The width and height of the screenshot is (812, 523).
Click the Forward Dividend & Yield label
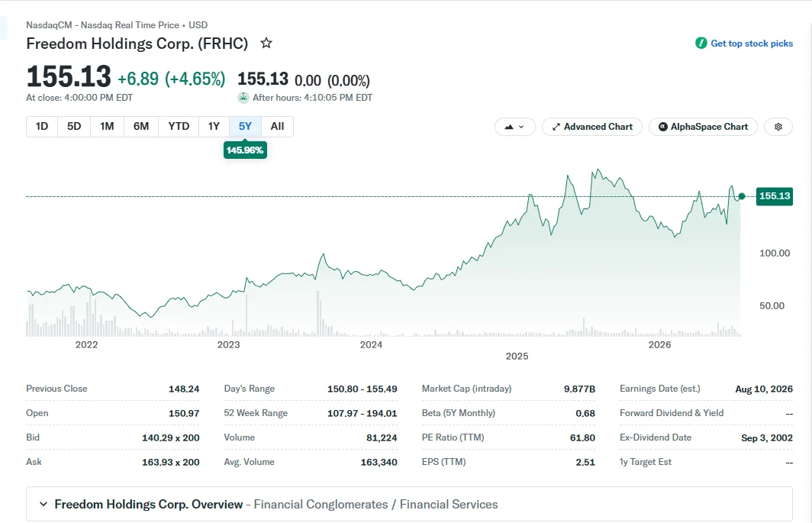pyautogui.click(x=672, y=412)
